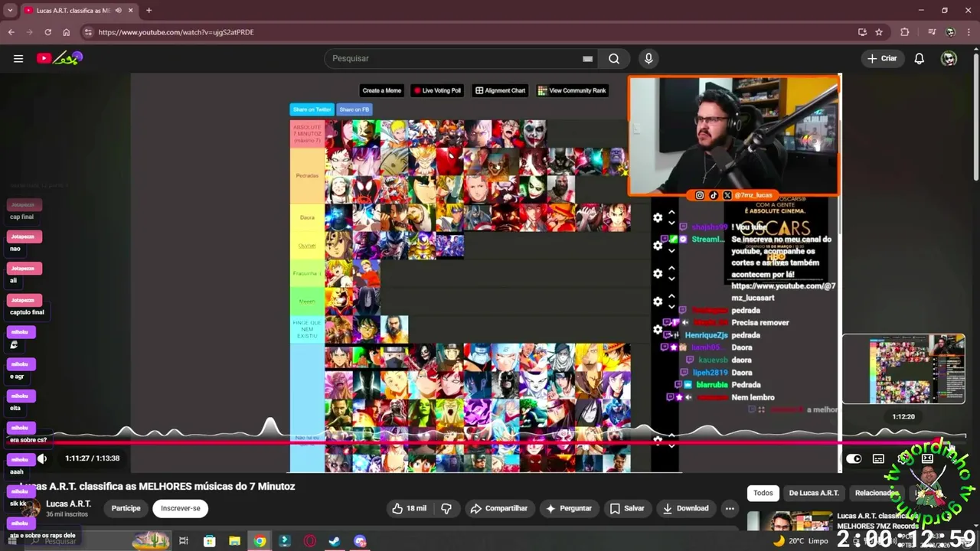Click the Participe join button
This screenshot has height=551, width=980.
tap(126, 508)
